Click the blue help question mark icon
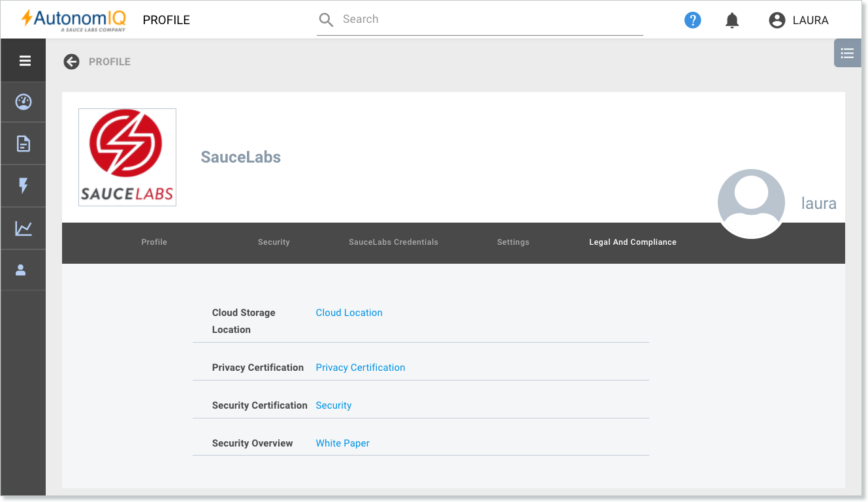This screenshot has height=502, width=868. tap(692, 20)
